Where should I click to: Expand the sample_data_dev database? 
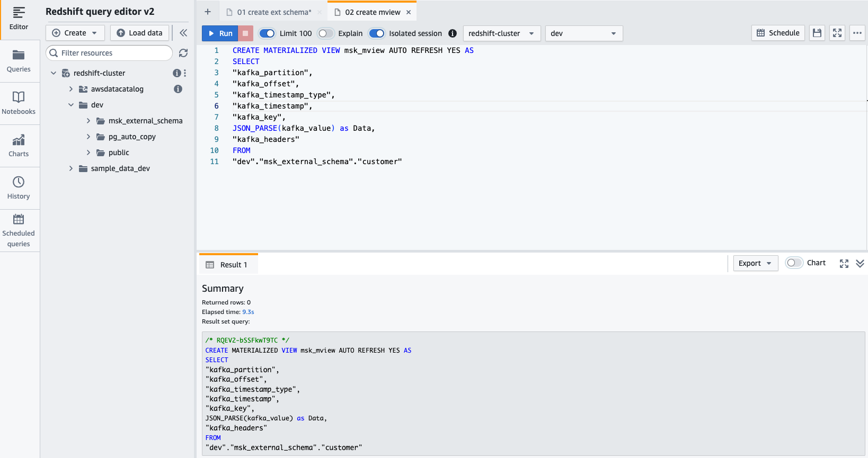(71, 168)
